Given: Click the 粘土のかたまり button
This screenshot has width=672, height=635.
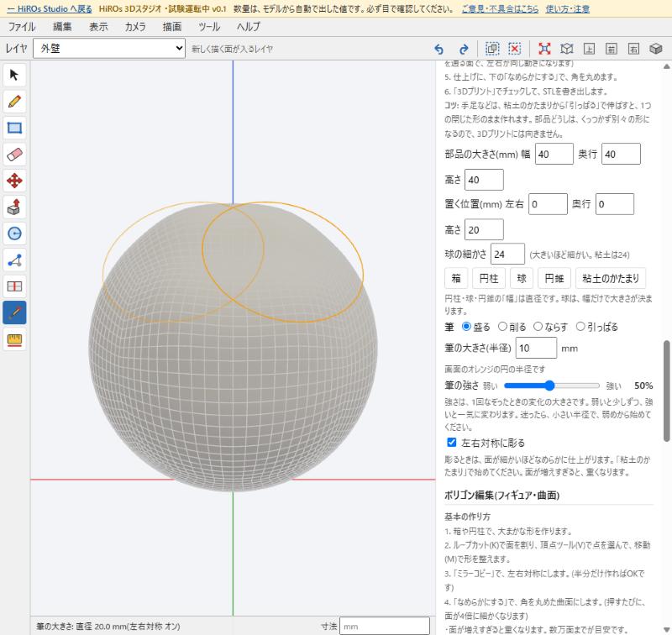Looking at the screenshot, I should coord(611,279).
